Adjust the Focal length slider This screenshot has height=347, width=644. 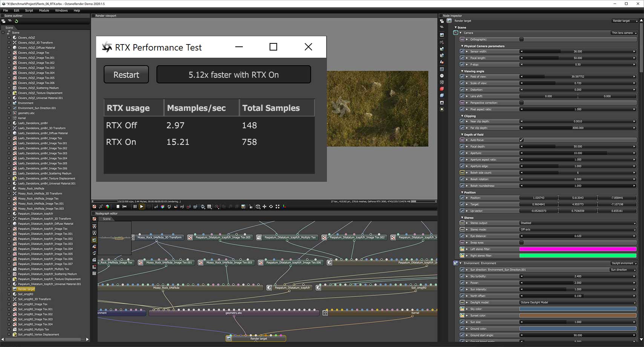(x=578, y=58)
